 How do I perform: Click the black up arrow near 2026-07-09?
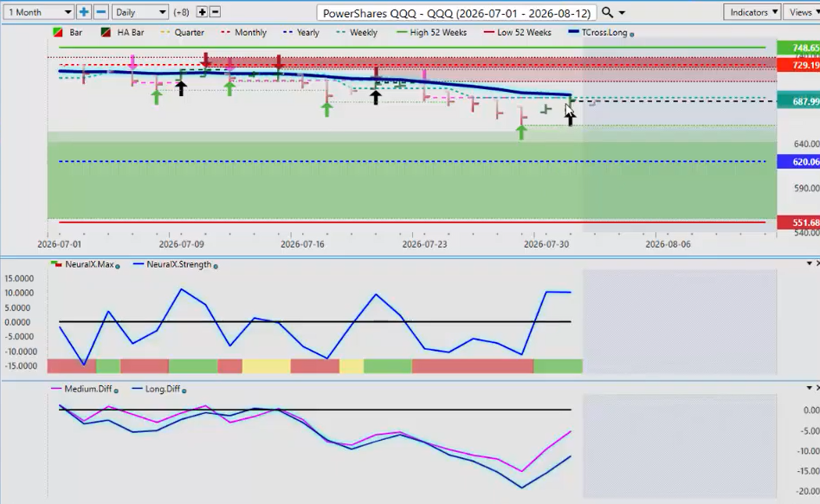(x=181, y=88)
